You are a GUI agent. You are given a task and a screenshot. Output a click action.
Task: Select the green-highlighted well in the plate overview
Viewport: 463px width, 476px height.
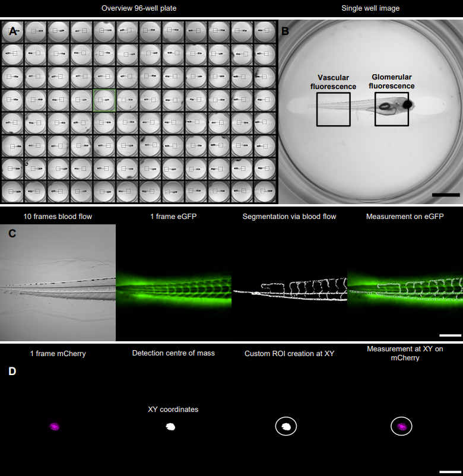coord(104,100)
